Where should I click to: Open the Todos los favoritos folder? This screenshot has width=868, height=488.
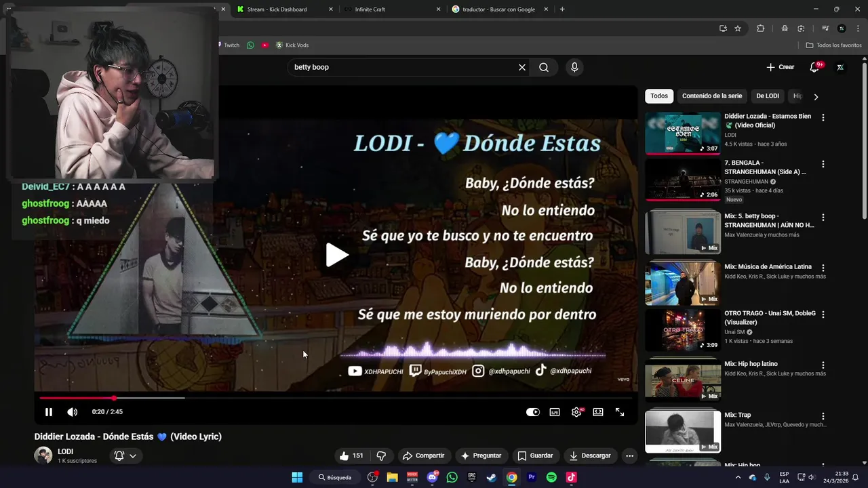tap(833, 45)
